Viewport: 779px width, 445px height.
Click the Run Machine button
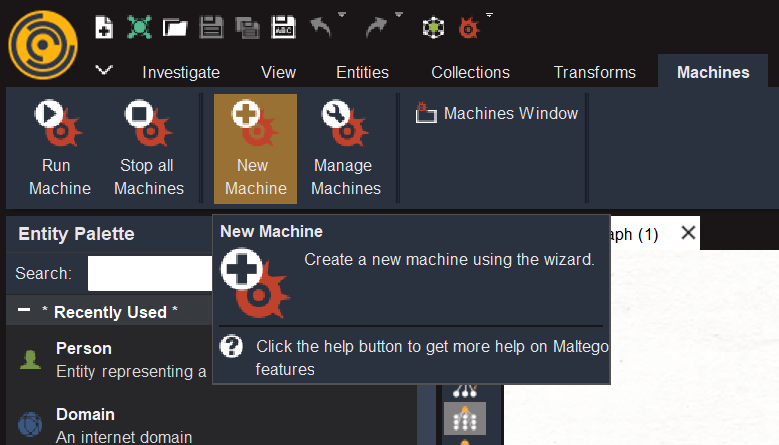point(60,148)
